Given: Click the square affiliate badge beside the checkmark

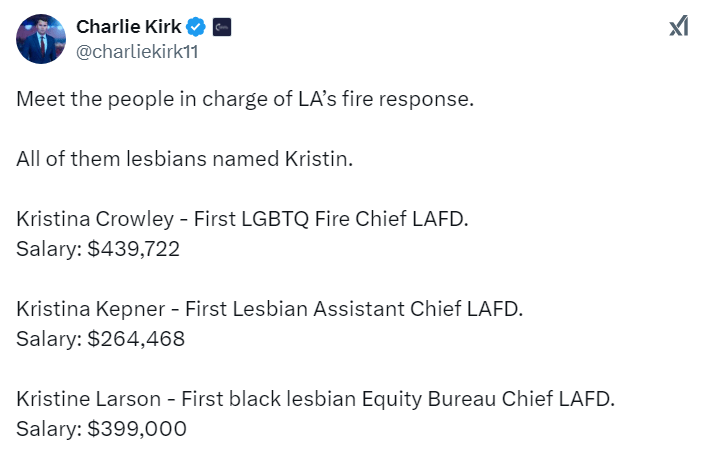Looking at the screenshot, I should click(221, 27).
